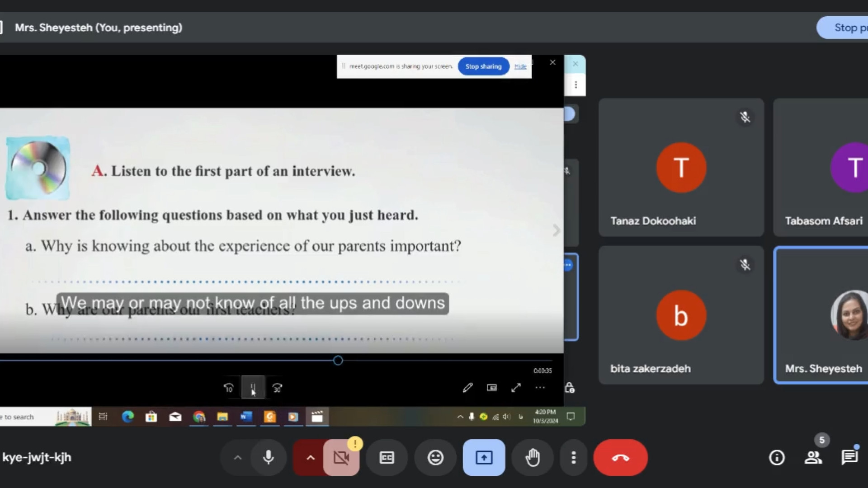Open the player's more options ellipsis
The height and width of the screenshot is (488, 868).
pyautogui.click(x=540, y=388)
